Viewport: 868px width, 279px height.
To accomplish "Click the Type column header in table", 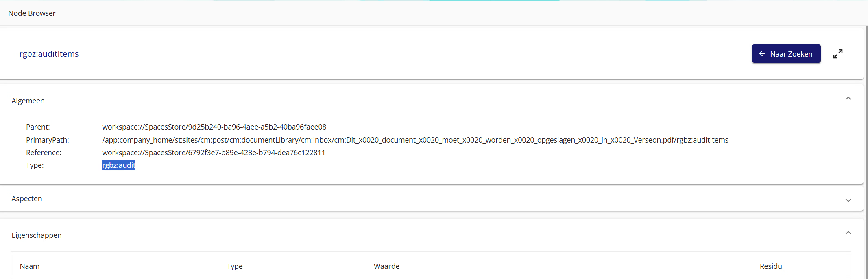I will [235, 266].
